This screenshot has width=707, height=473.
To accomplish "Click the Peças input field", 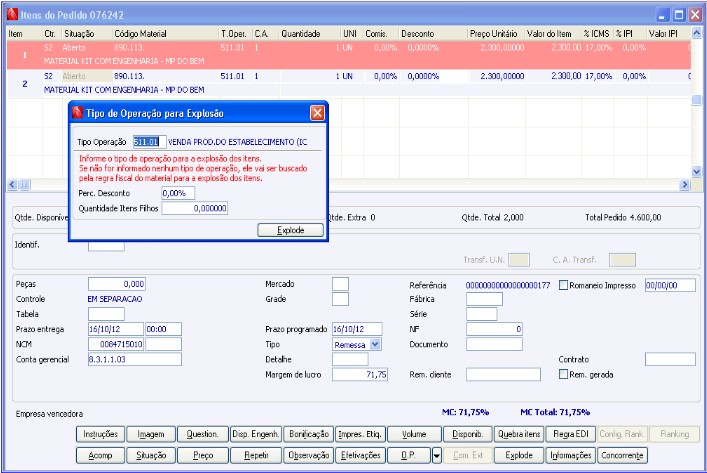I will point(117,284).
